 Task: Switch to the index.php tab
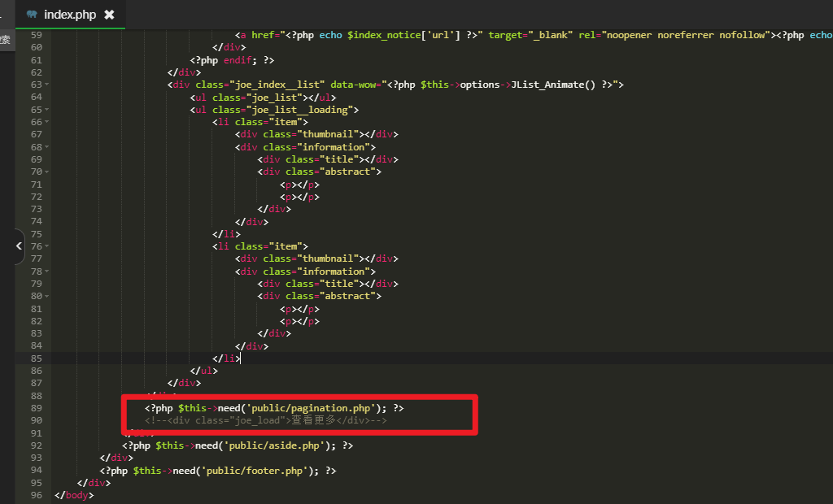click(x=69, y=15)
